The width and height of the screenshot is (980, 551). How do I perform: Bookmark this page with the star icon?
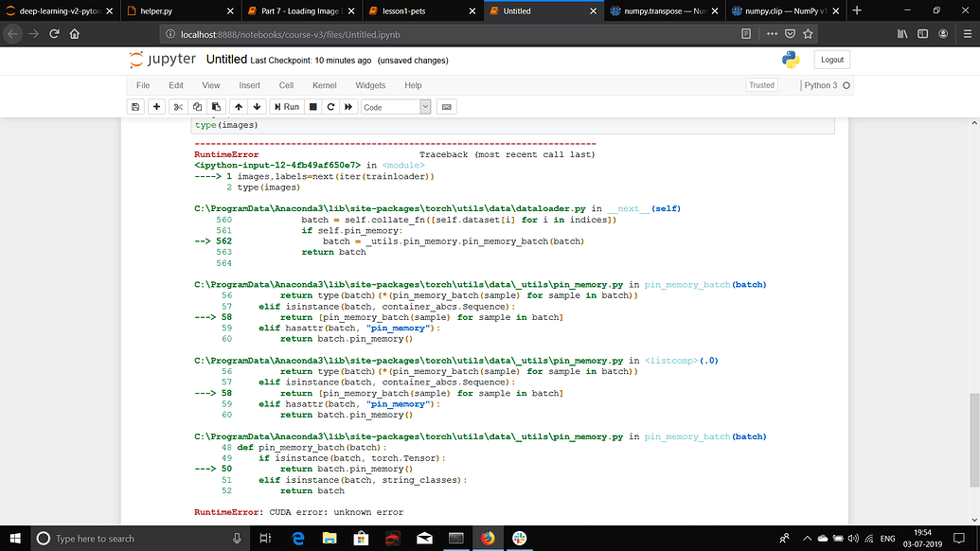(x=809, y=33)
